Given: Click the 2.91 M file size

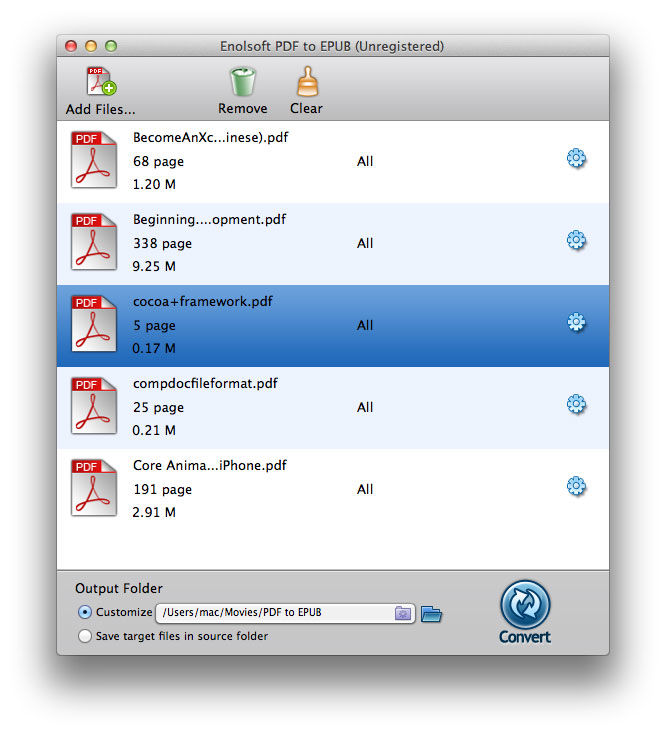Looking at the screenshot, I should click(x=154, y=512).
